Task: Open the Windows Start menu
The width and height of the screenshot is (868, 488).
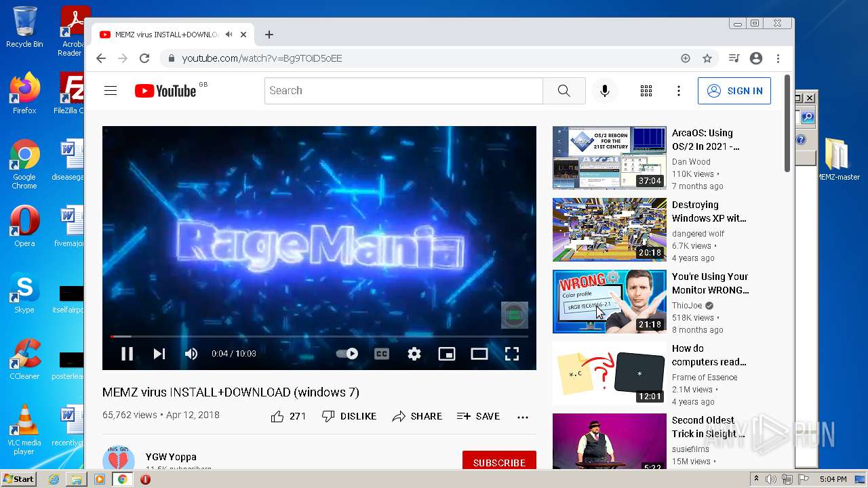Action: pyautogui.click(x=18, y=479)
